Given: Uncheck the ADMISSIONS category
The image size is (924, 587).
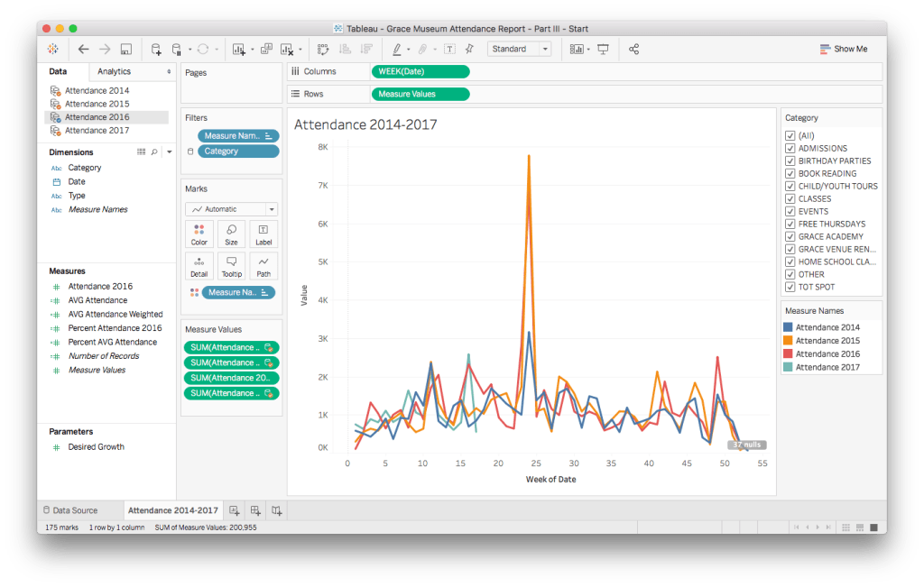Looking at the screenshot, I should [790, 149].
